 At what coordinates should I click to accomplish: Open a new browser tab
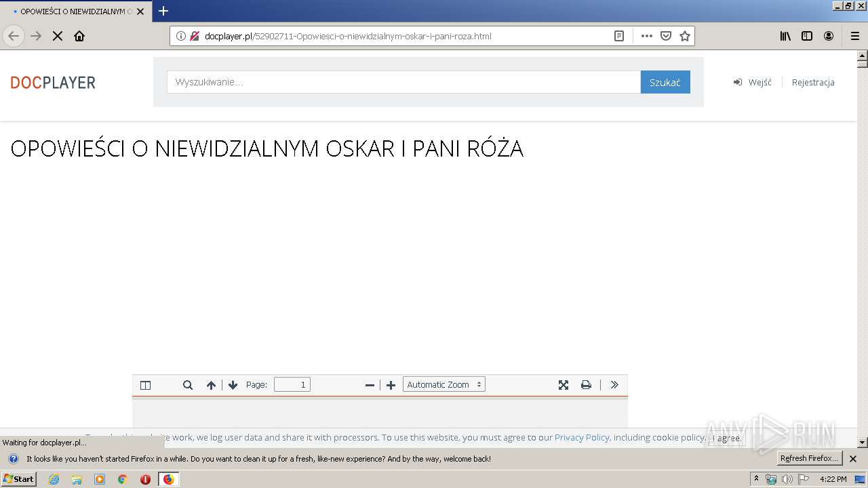coord(163,11)
